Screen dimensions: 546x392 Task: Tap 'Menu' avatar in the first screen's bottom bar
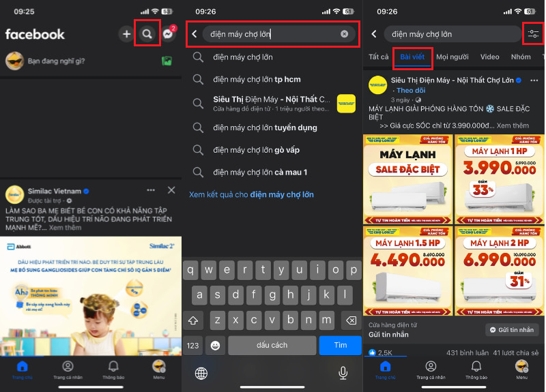(x=159, y=370)
